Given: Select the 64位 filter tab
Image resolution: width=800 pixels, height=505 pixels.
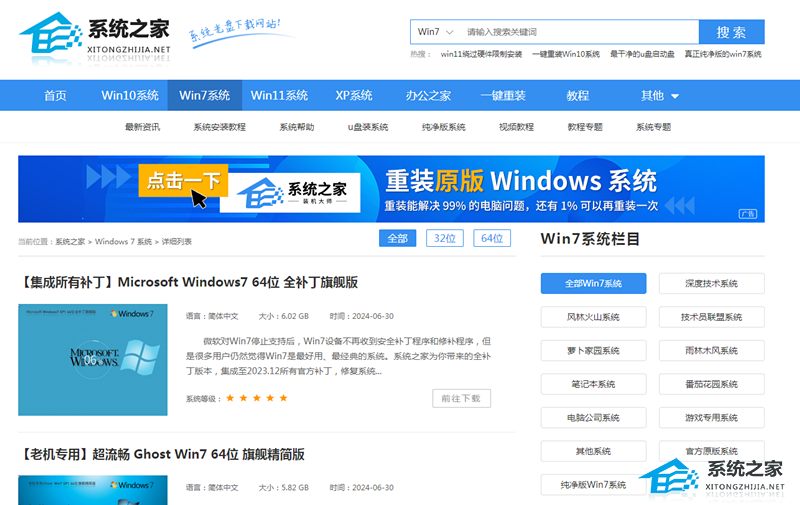Looking at the screenshot, I should [492, 238].
